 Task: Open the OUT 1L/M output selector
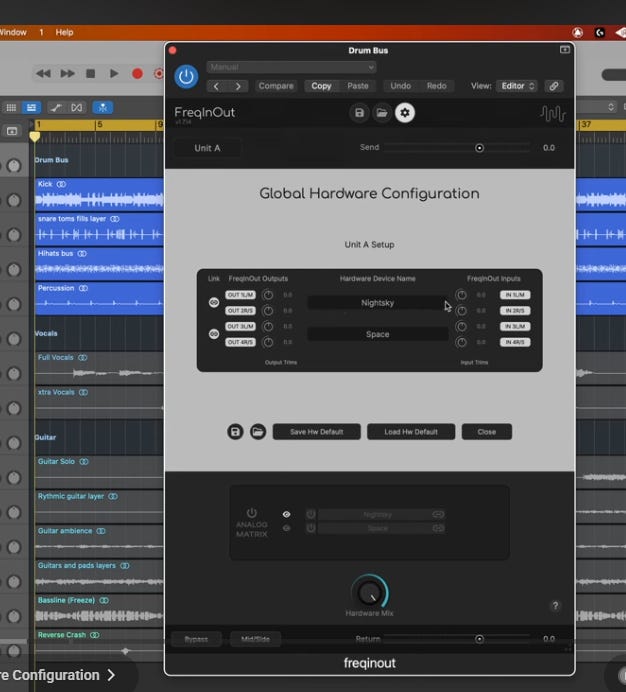coord(241,295)
